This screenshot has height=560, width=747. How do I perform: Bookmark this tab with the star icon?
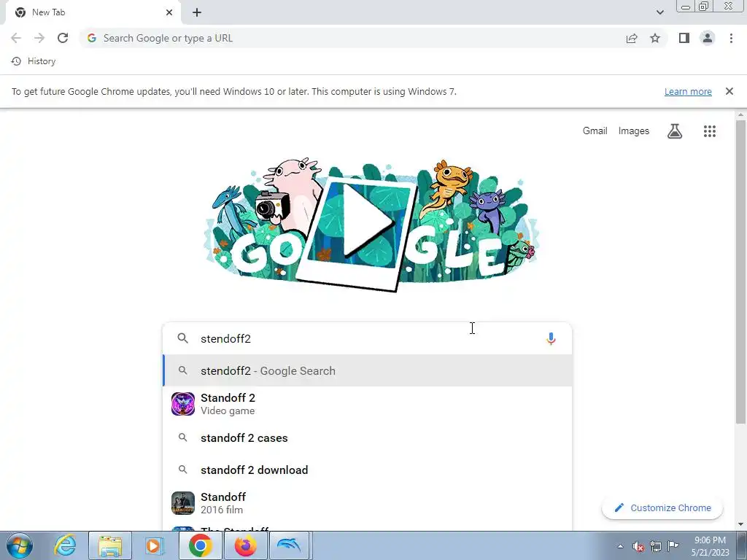click(655, 38)
